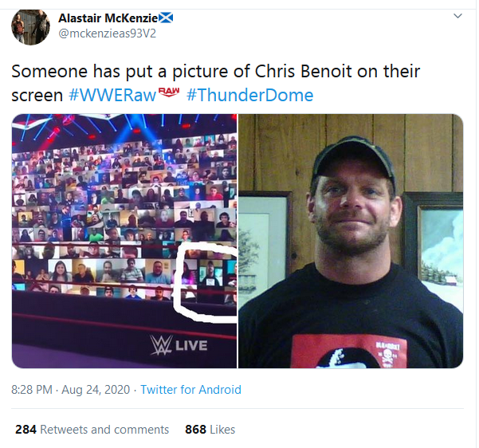Click the white circled area in crowd photo

(x=205, y=281)
